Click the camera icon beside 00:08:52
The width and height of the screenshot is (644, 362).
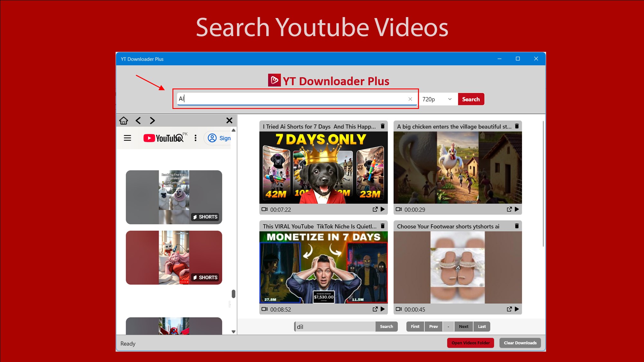(265, 309)
